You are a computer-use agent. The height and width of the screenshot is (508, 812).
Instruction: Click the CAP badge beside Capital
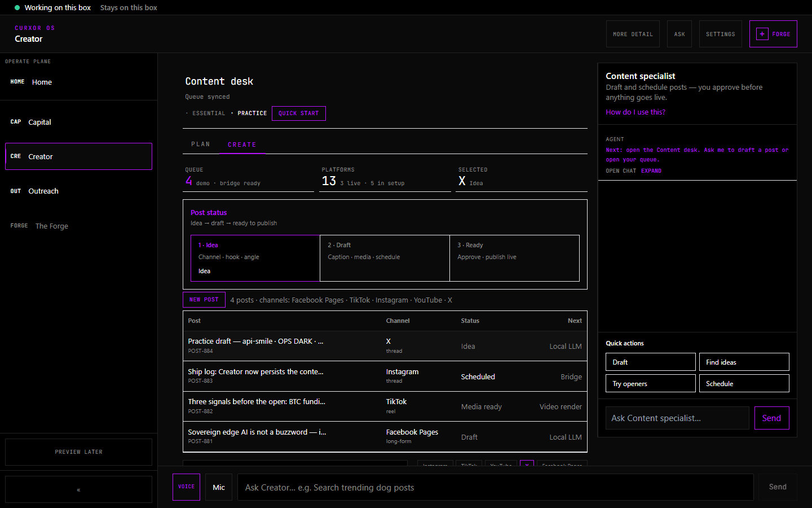coord(16,122)
